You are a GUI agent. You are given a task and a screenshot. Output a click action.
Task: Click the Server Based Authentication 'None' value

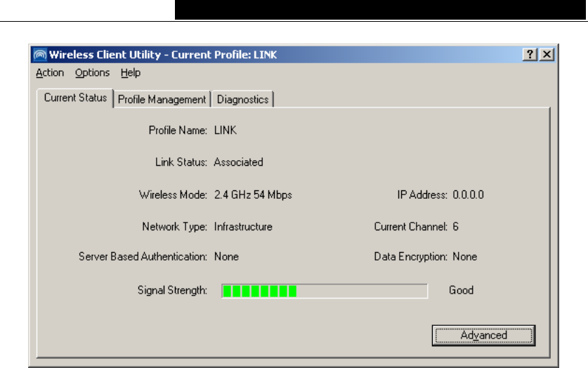click(x=226, y=257)
